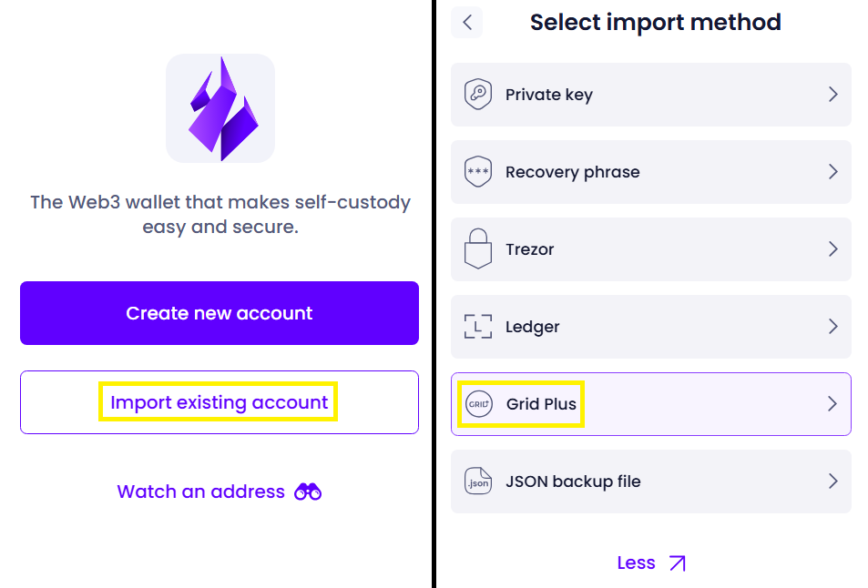This screenshot has width=868, height=588.
Task: Click the Private key icon
Action: (478, 95)
